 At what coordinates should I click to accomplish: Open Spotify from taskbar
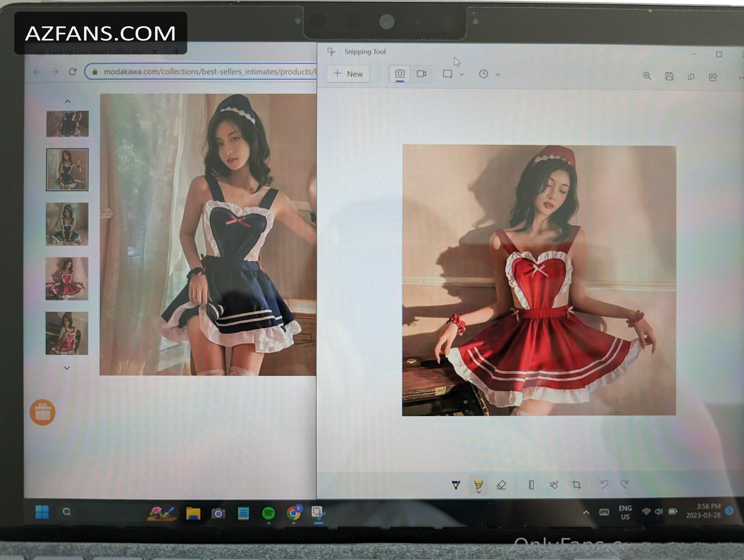(x=269, y=514)
